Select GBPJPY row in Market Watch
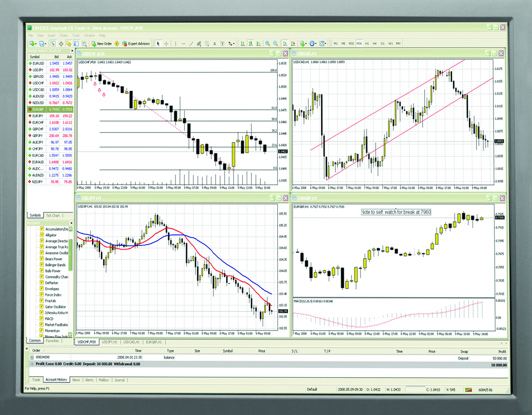Screen dimensions: 532x415 pyautogui.click(x=50, y=136)
